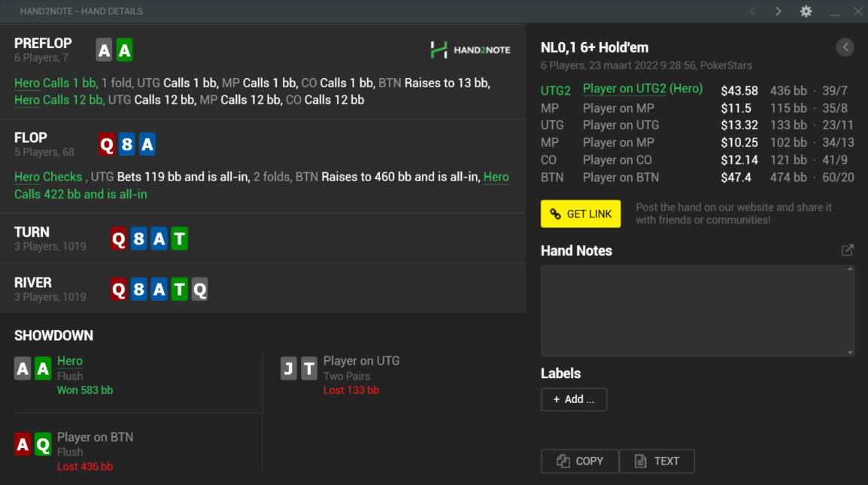Select the green Ace card in Preflop
The width and height of the screenshot is (868, 485).
(x=125, y=50)
